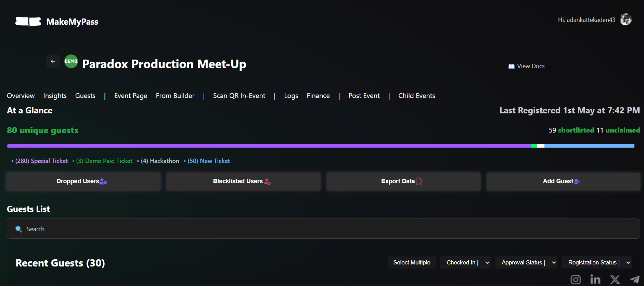This screenshot has width=644, height=286.
Task: Click the purple Special Ticket progress segment
Action: [269, 146]
